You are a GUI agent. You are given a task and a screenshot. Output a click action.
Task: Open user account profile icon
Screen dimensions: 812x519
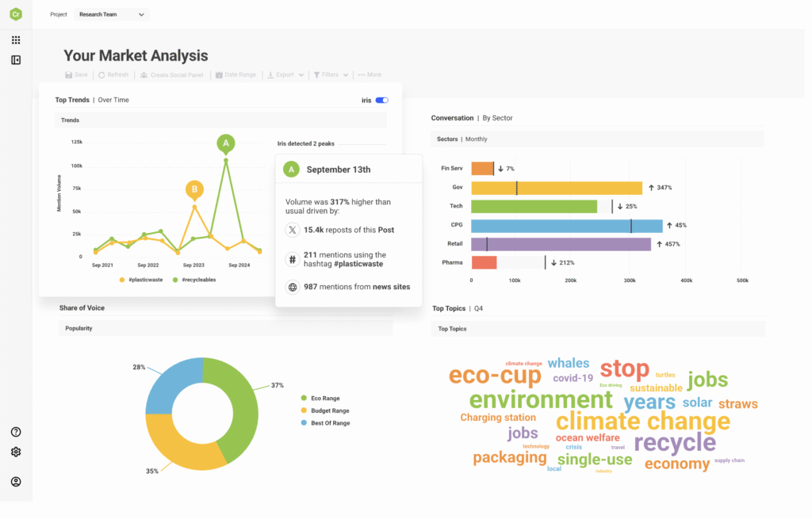[x=16, y=482]
